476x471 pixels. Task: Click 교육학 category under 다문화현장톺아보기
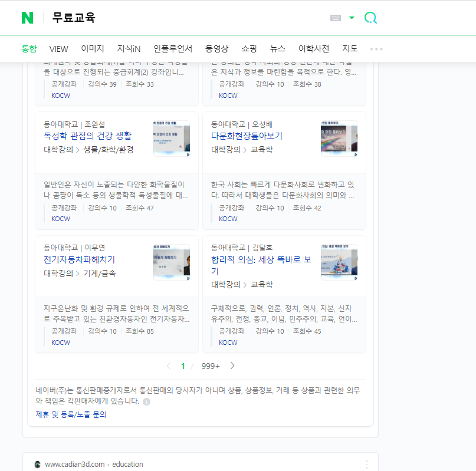coord(262,150)
